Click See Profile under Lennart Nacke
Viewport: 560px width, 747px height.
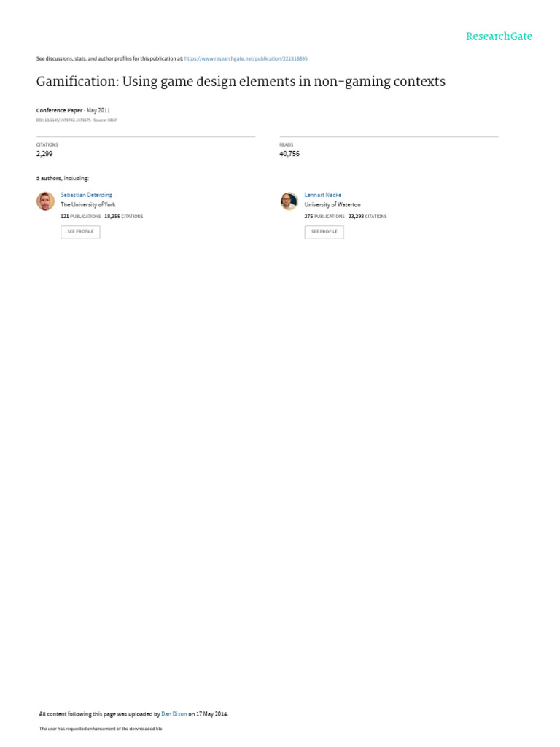point(324,232)
